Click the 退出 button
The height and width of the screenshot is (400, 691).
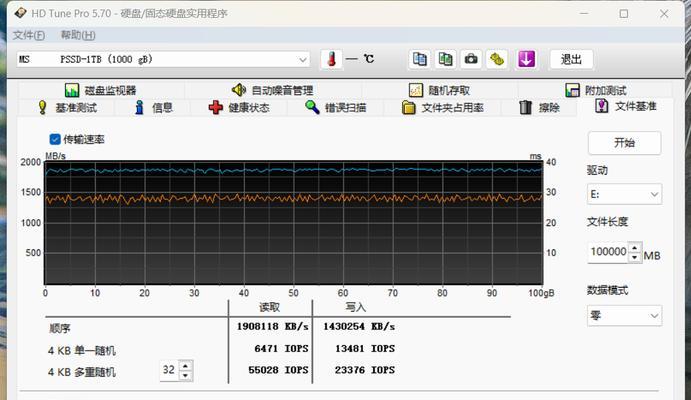[571, 59]
